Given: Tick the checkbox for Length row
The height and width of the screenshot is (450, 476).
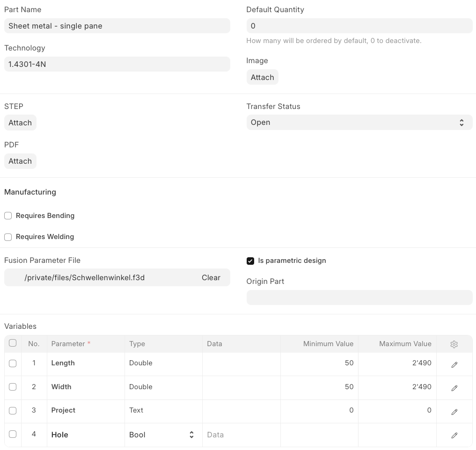Looking at the screenshot, I should point(13,363).
